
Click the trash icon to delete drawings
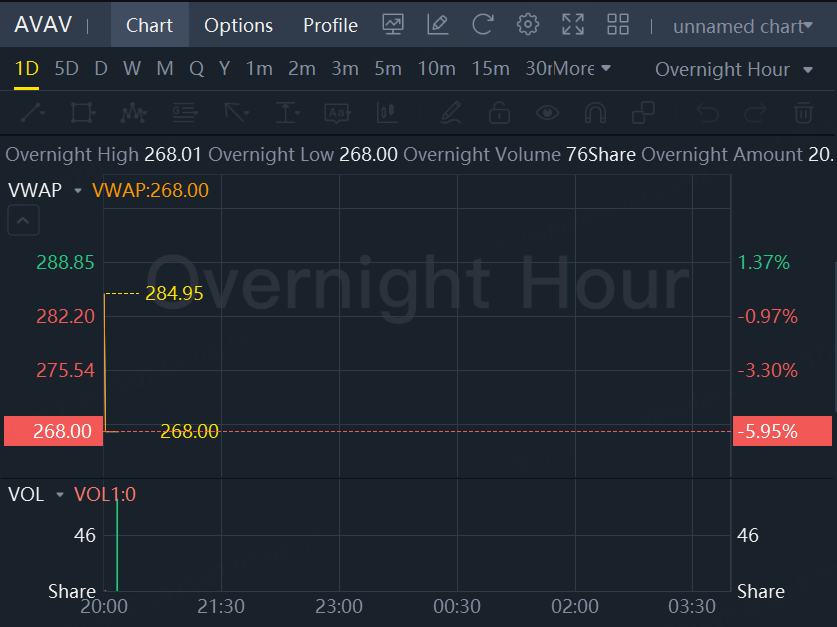[x=803, y=112]
